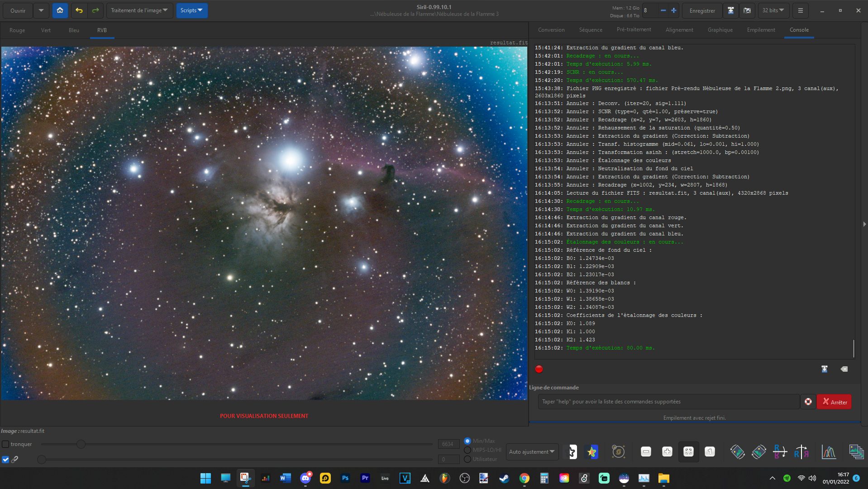The image size is (868, 489).
Task: Take a snapshot with the camera icon
Action: point(747,10)
